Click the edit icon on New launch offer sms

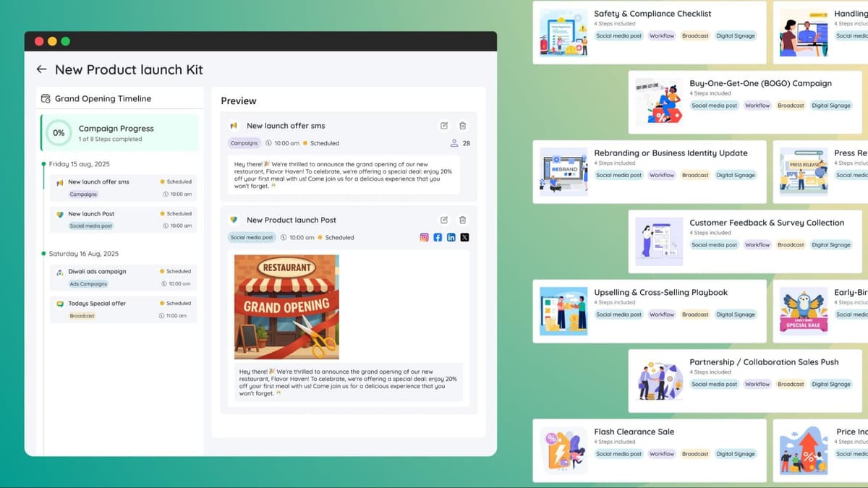(x=443, y=125)
